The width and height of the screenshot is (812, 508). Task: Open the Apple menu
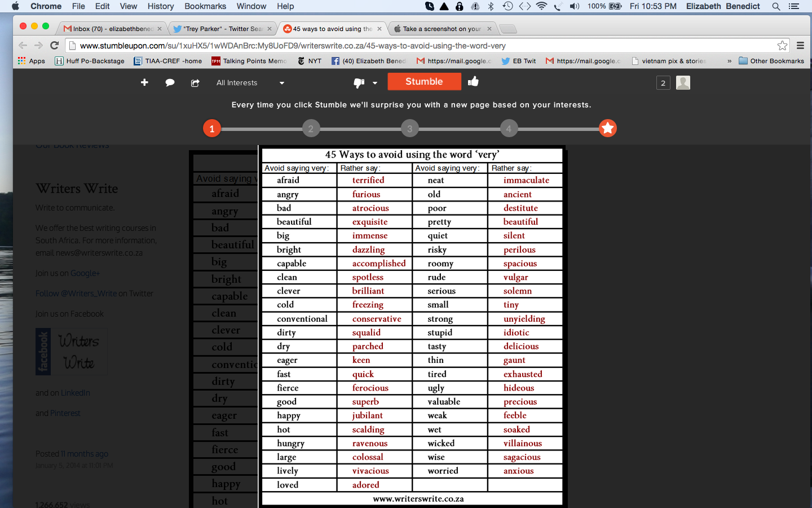point(15,6)
